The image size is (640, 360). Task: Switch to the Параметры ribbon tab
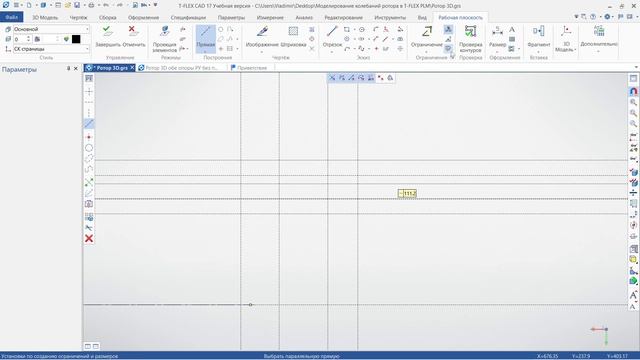coord(231,18)
